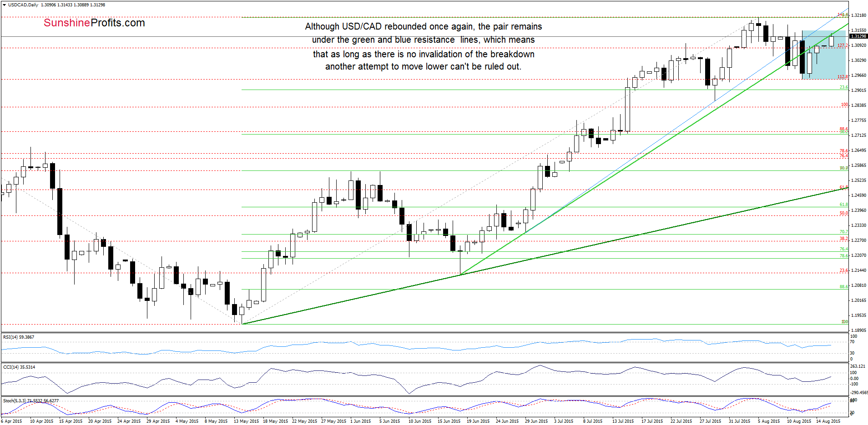Click the 1.30920 price axis label
This screenshot has width=868, height=425.
859,45
